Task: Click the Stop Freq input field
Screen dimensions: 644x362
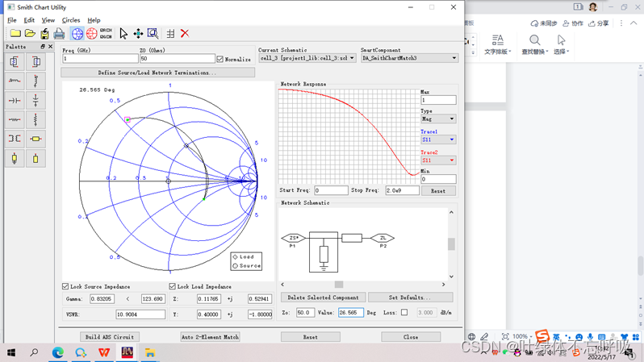Action: 402,190
